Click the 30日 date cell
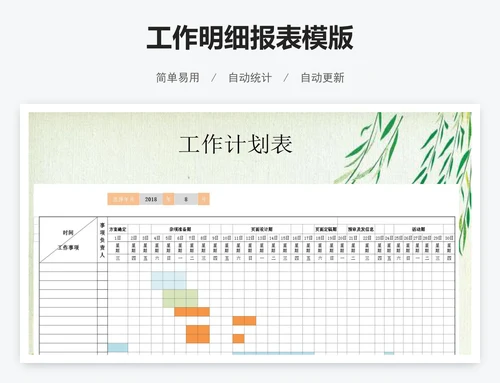This screenshot has height=383, width=500. click(449, 238)
